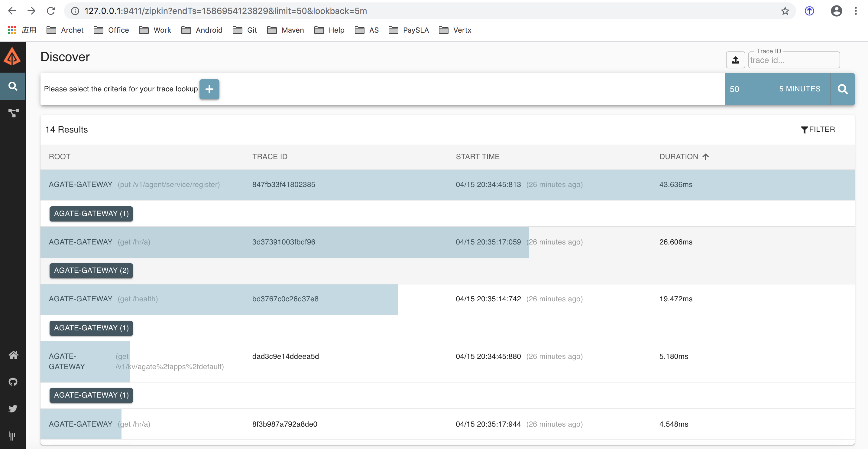Click AGATE-GATEWAY (1) badge under kv trace
Screen dimensions: 868x449
[91, 395]
